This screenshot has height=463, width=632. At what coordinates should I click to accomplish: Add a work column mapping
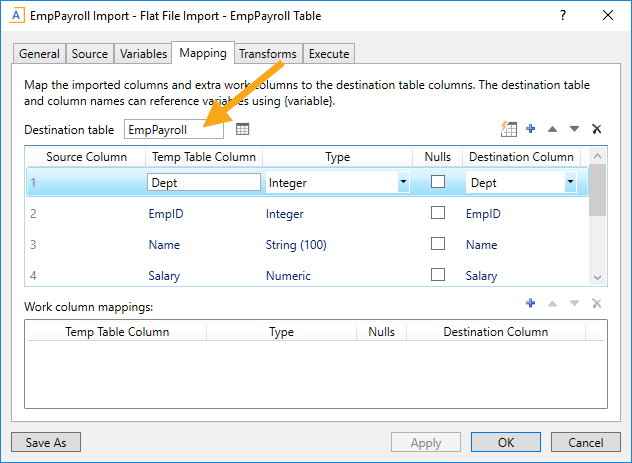[530, 304]
